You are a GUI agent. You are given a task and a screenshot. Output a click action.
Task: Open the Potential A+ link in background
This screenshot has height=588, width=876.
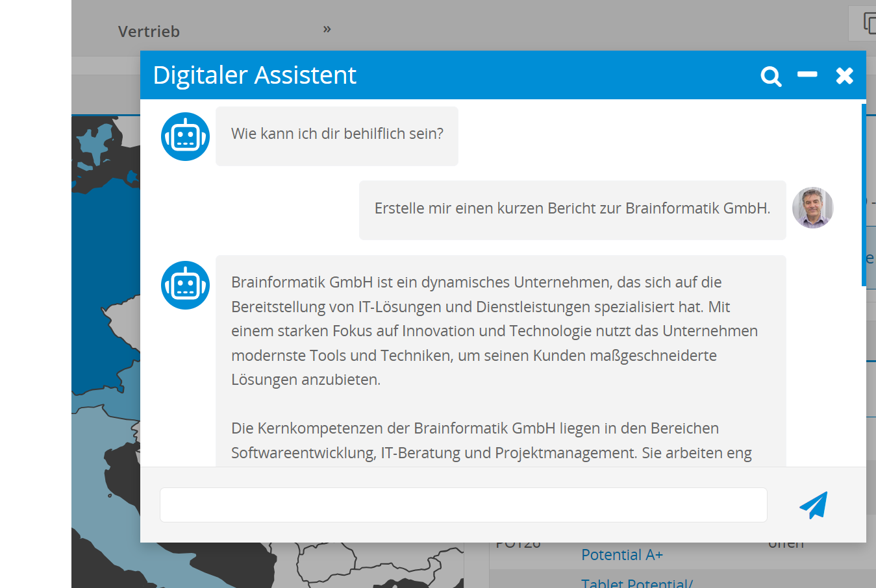[x=621, y=555]
